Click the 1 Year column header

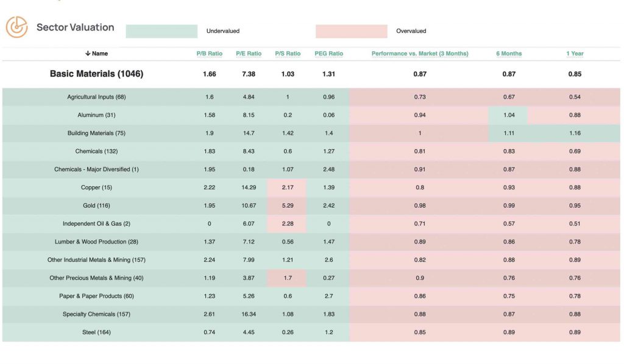[x=573, y=54]
